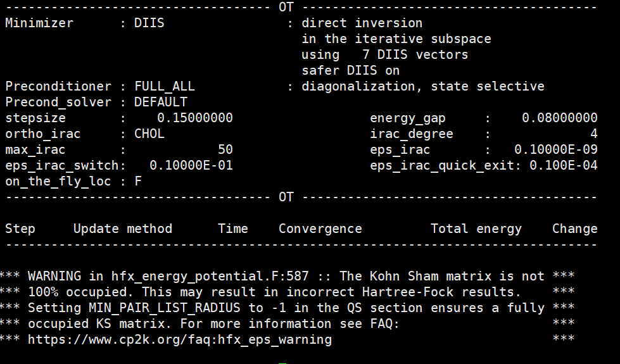The height and width of the screenshot is (364, 620).
Task: Click the eps_irac value 0.10000E-09
Action: [x=555, y=150]
